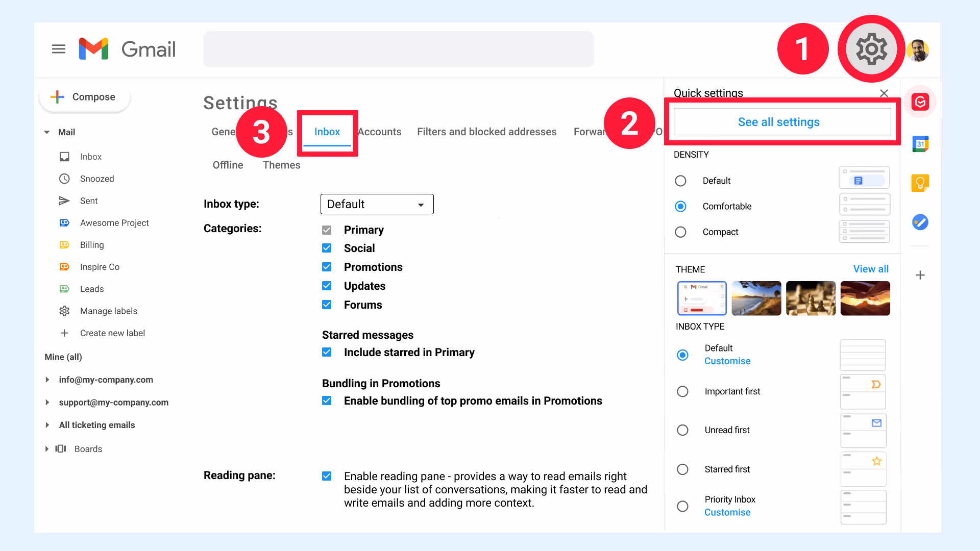
Task: Open the Inbox type Default dropdown
Action: 377,204
